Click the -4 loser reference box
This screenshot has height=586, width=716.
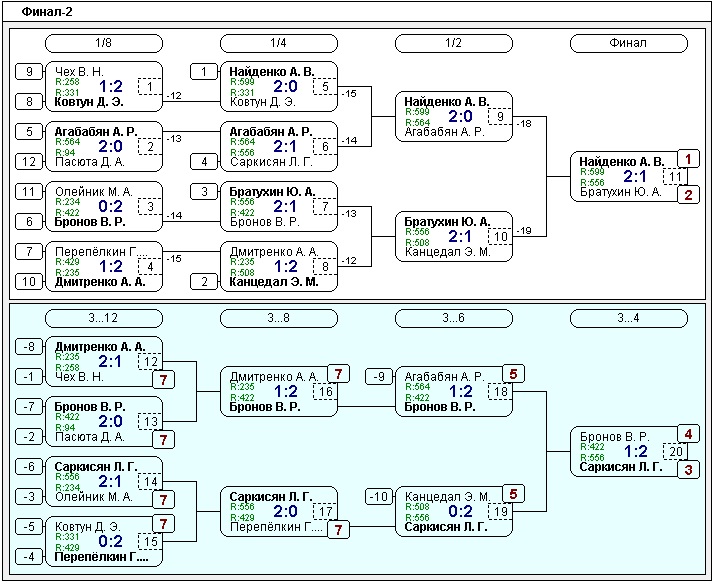click(x=29, y=556)
